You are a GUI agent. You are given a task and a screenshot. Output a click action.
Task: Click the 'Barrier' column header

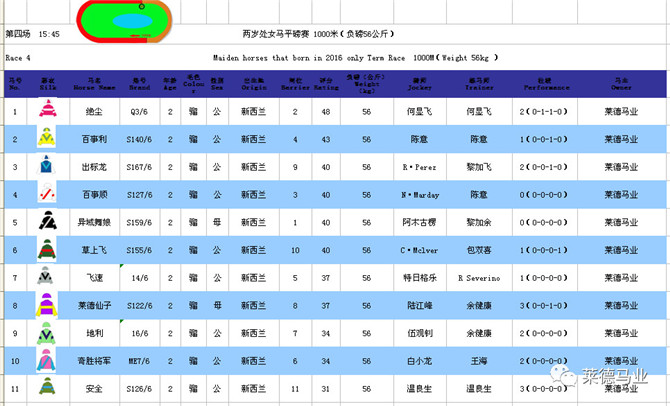295,84
